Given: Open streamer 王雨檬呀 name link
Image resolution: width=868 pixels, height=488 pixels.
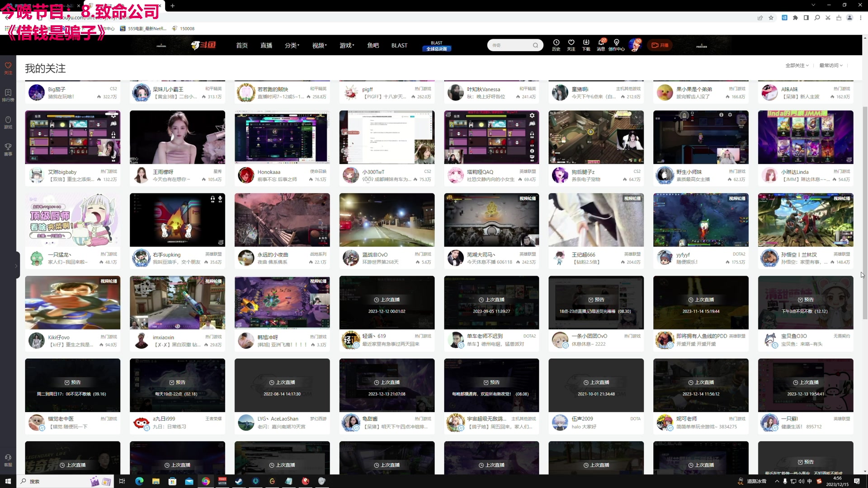Looking at the screenshot, I should 163,172.
